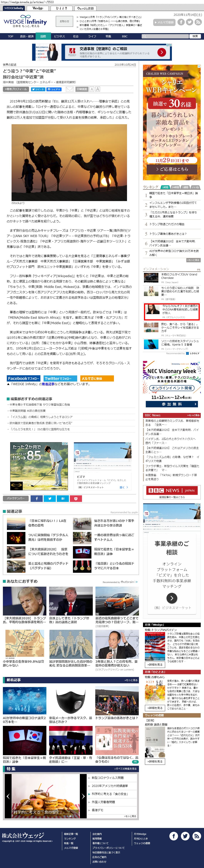Image resolution: width=204 pixels, height=868 pixels.
Task: Expand ranking with もっと見る link
Action: [x=193, y=260]
